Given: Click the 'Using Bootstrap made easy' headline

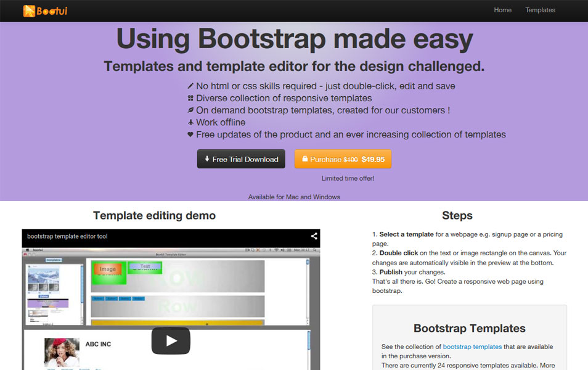Looking at the screenshot, I should (295, 39).
